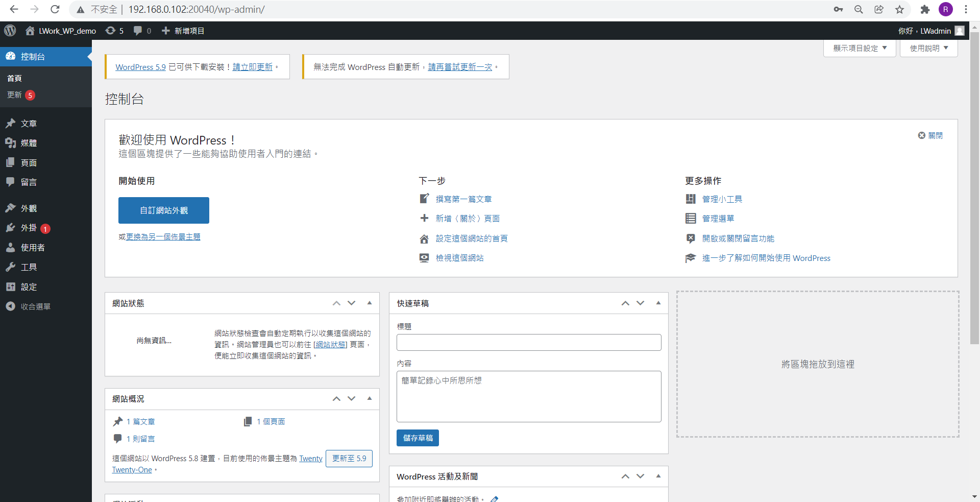The width and height of the screenshot is (980, 502).
Task: Open 頁面 pages icon in sidebar
Action: point(11,162)
